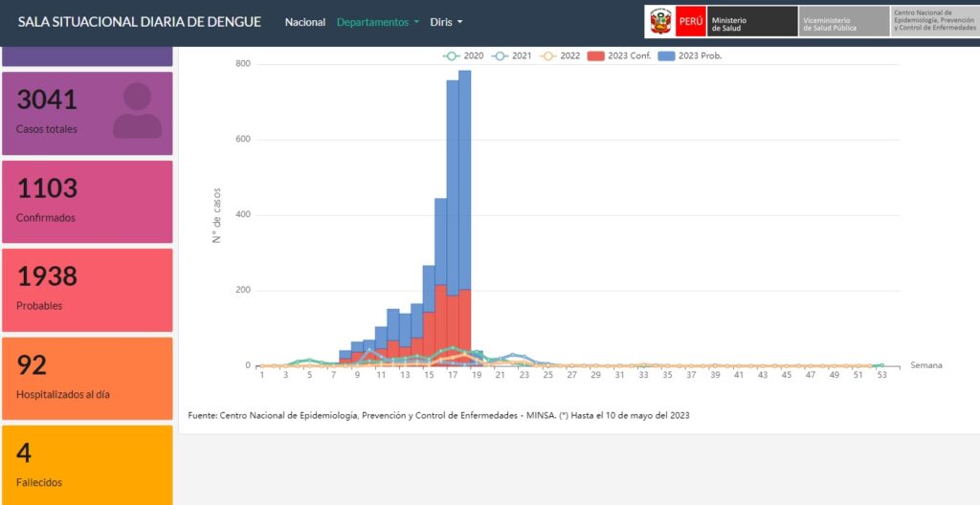
Task: Click the 1938 Probables card
Action: point(87,290)
